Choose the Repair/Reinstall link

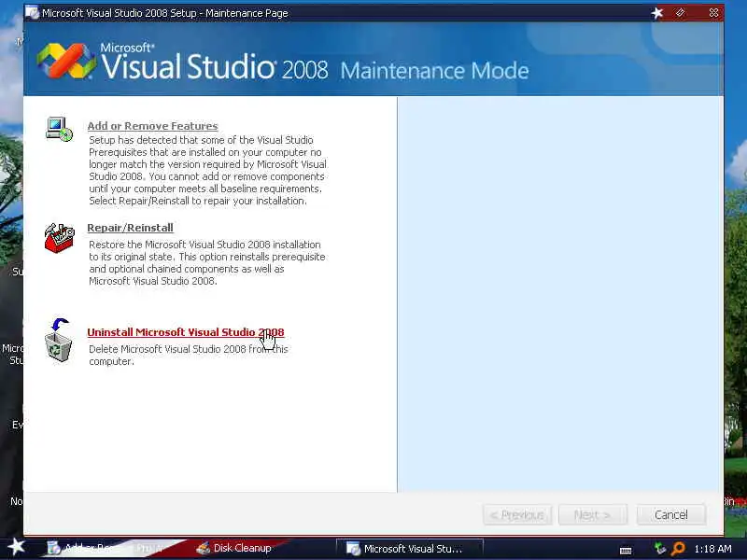(130, 228)
